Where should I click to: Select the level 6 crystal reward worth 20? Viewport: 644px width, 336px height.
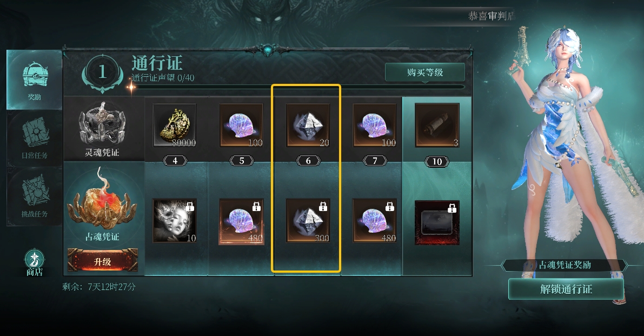(x=308, y=126)
